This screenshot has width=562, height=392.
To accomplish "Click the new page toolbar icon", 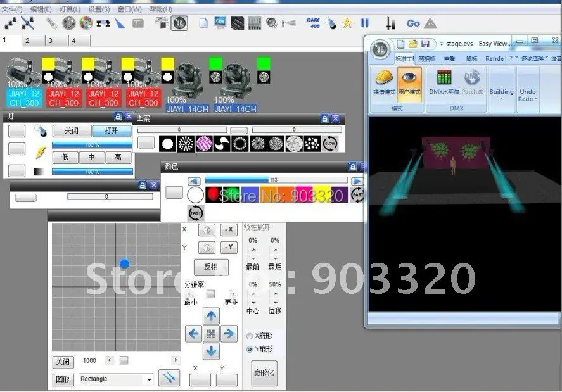I will [x=203, y=23].
